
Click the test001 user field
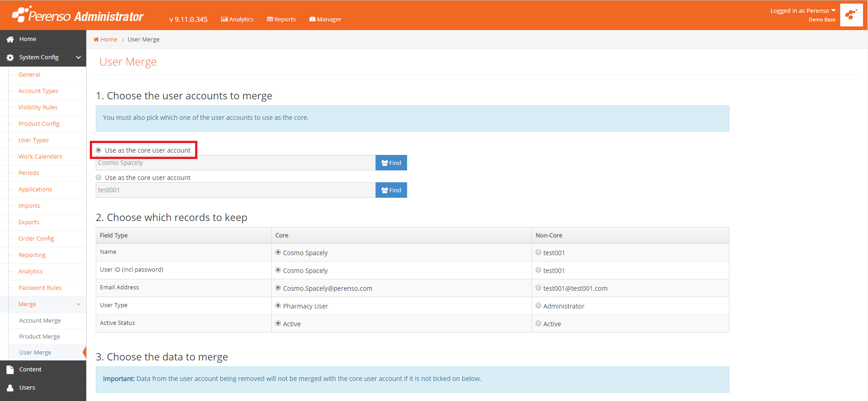pyautogui.click(x=236, y=190)
